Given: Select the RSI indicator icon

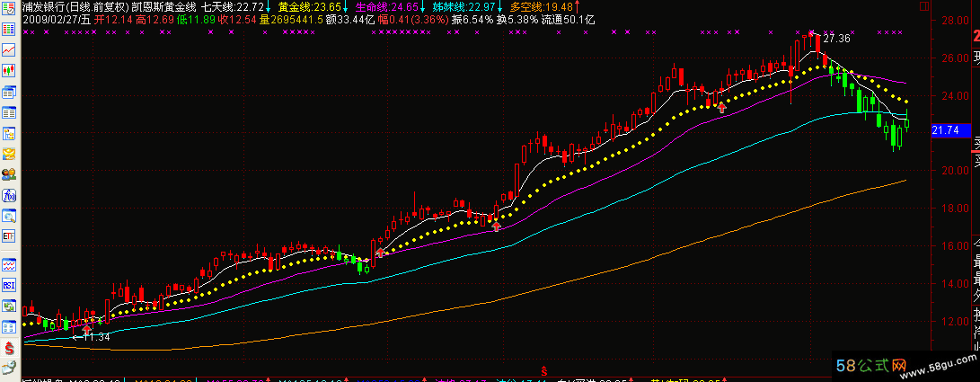Looking at the screenshot, I should click(x=9, y=286).
